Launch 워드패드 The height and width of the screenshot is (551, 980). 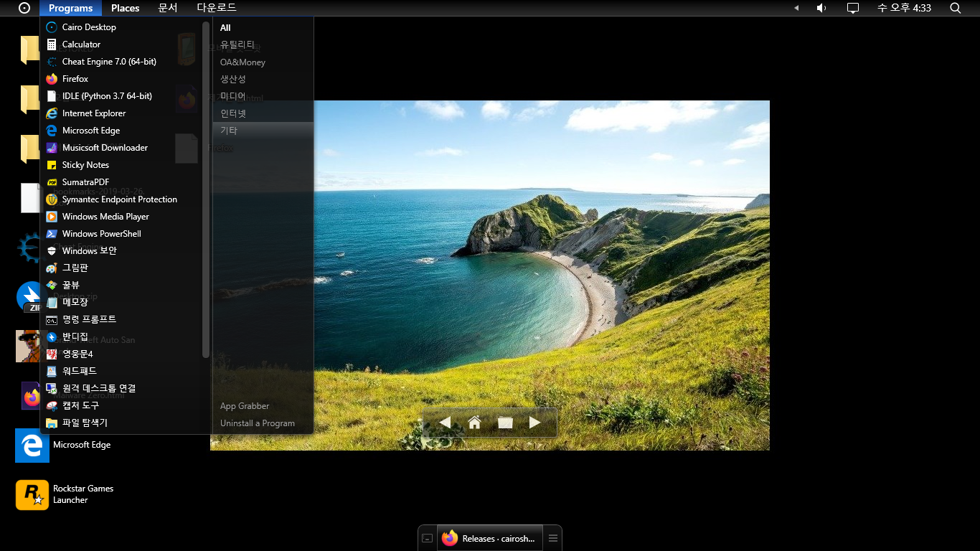(x=122, y=371)
